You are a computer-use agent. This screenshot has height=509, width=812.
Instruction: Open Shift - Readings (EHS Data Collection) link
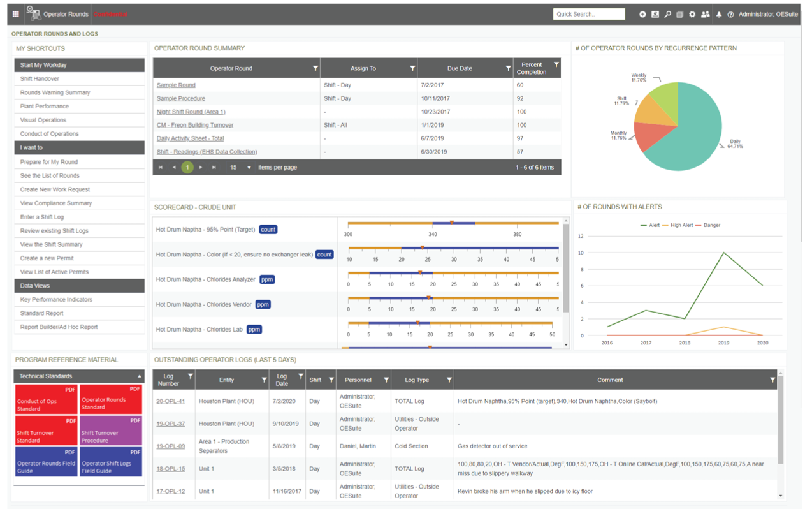pos(207,152)
